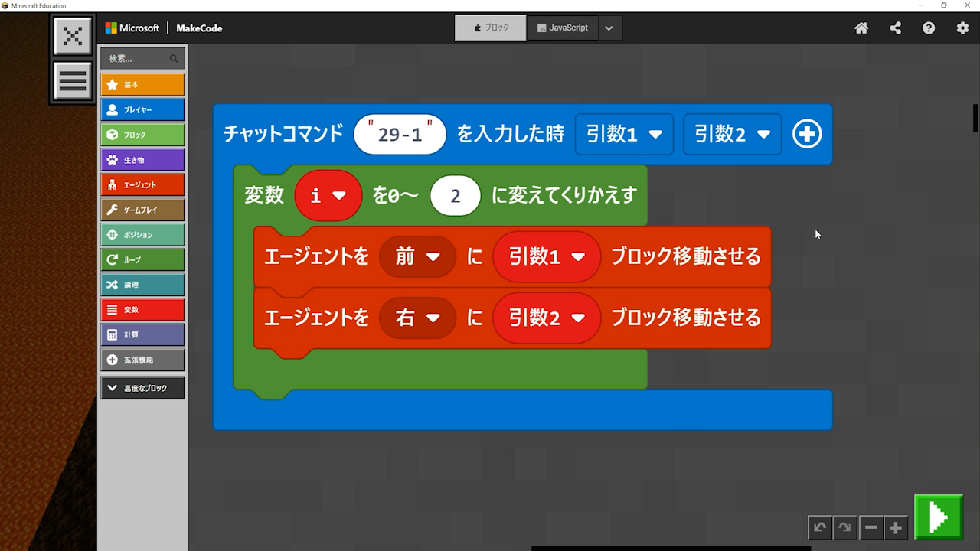
Task: Click the Redo arrow button
Action: click(844, 527)
